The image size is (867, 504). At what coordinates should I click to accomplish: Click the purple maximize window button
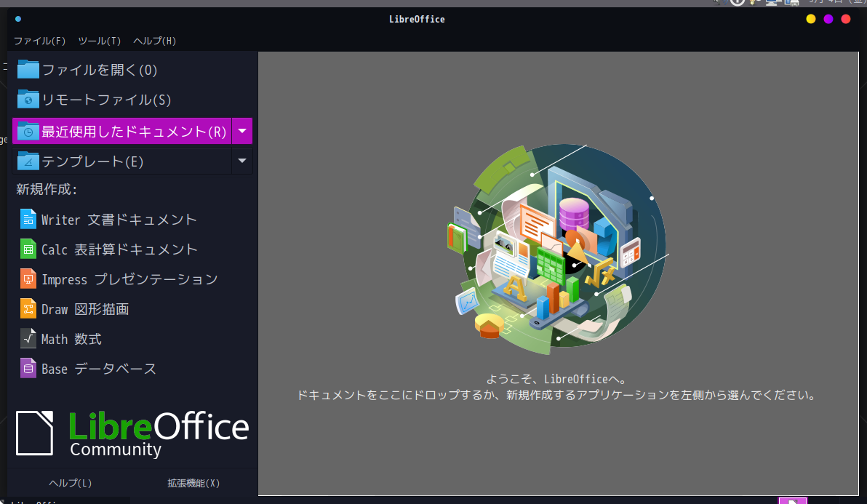click(828, 19)
